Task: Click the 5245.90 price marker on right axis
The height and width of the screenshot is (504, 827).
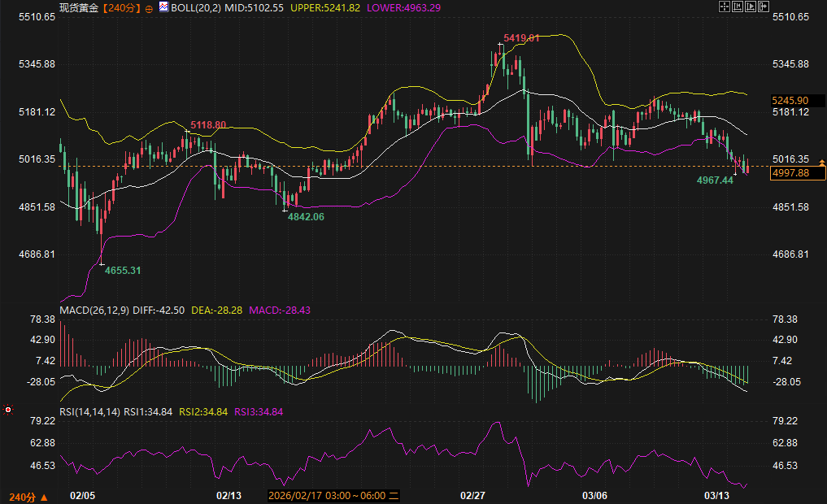Action: pyautogui.click(x=790, y=100)
